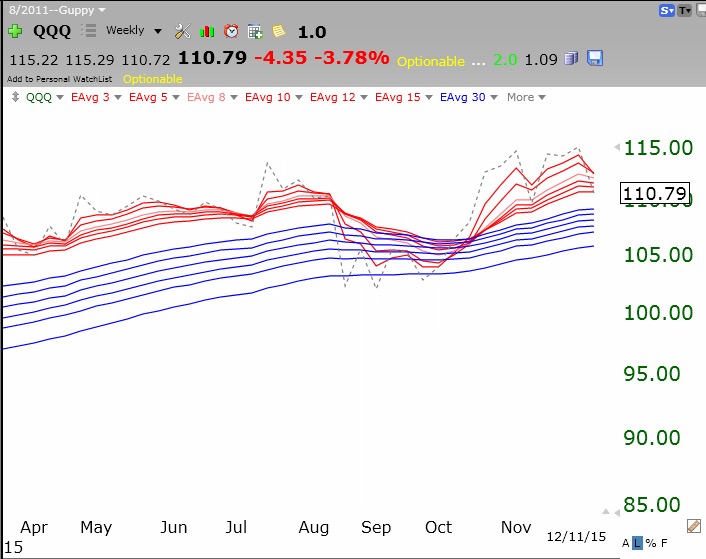Click the blue floppy disk save icon
Image resolution: width=706 pixels, height=559 pixels.
point(595,58)
